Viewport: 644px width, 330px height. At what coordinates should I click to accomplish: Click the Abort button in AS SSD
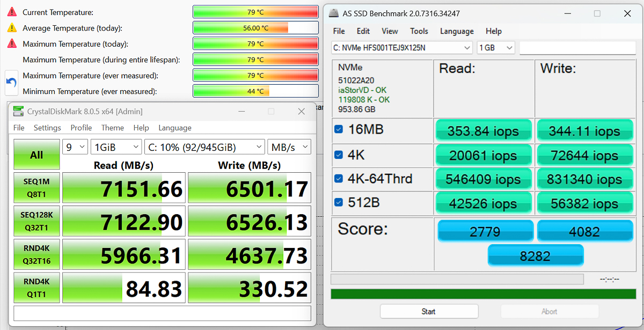[550, 311]
